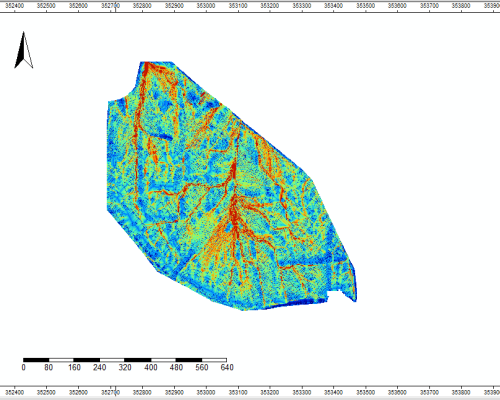Click the 640 label on scale bar

pyautogui.click(x=227, y=367)
